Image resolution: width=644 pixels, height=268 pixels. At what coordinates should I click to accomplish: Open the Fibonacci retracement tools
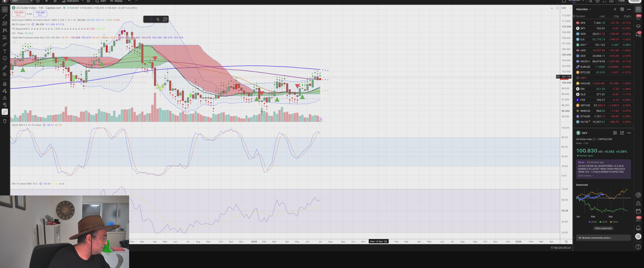click(x=5, y=23)
